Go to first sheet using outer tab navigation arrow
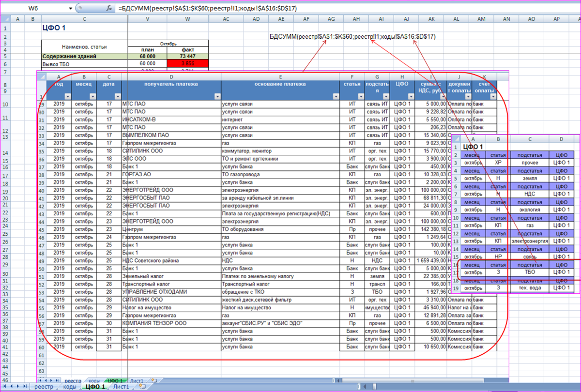 pyautogui.click(x=4, y=386)
